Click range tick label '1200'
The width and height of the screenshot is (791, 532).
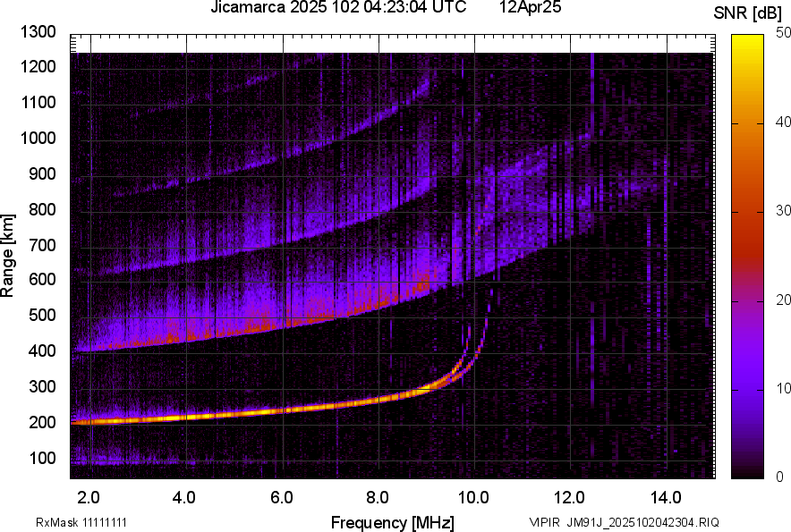pyautogui.click(x=38, y=66)
